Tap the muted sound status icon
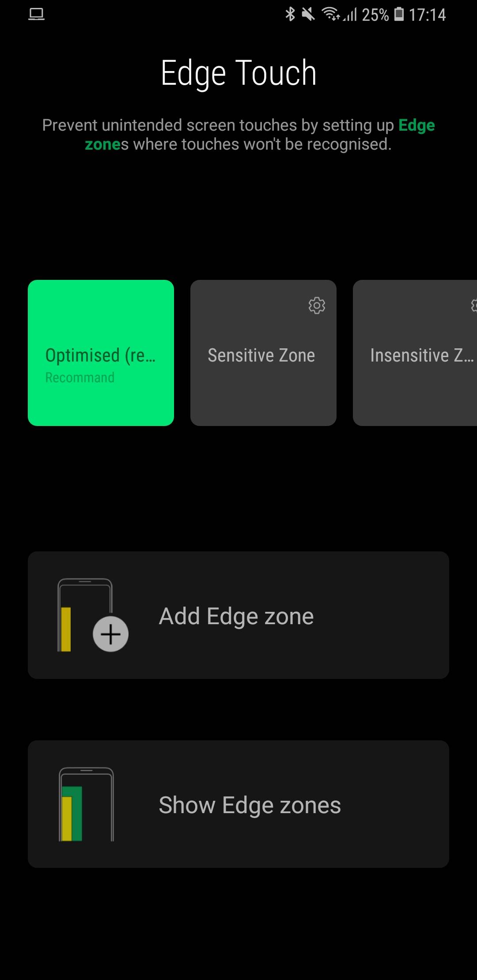 point(308,15)
